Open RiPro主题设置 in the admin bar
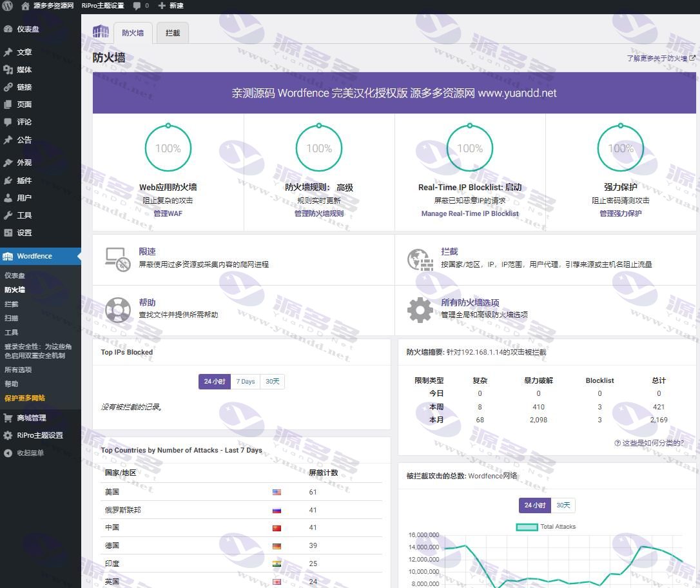The height and width of the screenshot is (588, 700). pyautogui.click(x=102, y=6)
